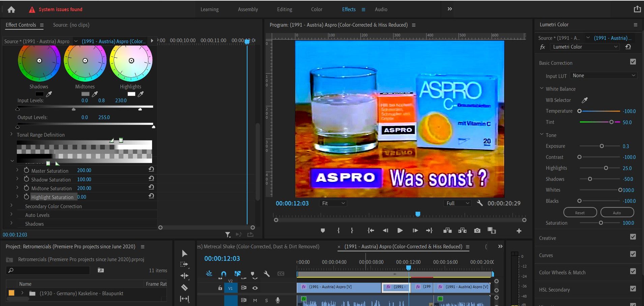644x306 pixels.
Task: Collapse the Tone section
Action: tap(541, 134)
